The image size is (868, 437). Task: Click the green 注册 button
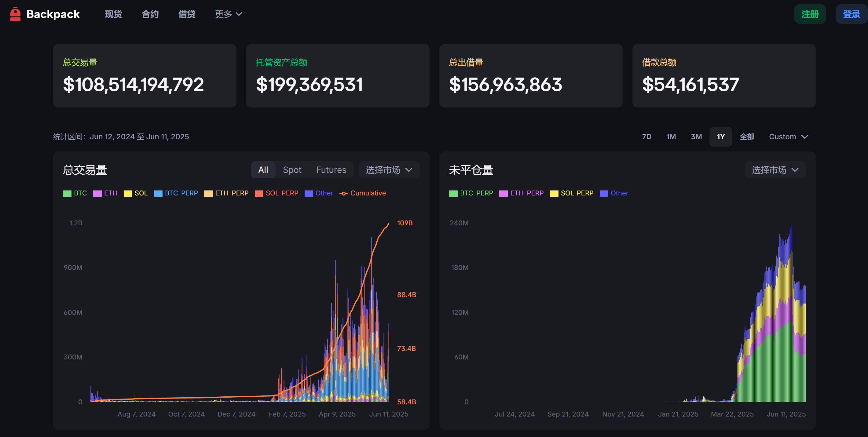pos(810,14)
